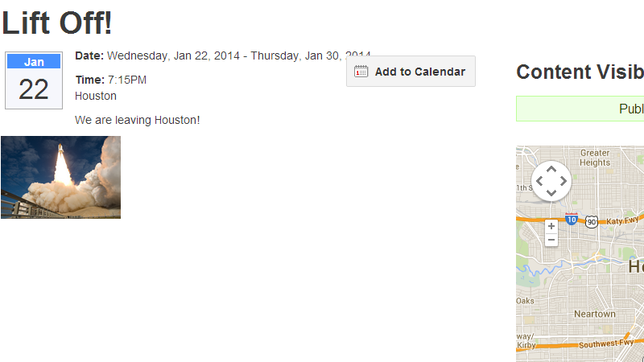This screenshot has width=644, height=362.
Task: Open the rocket launch photo thumbnail
Action: point(60,177)
